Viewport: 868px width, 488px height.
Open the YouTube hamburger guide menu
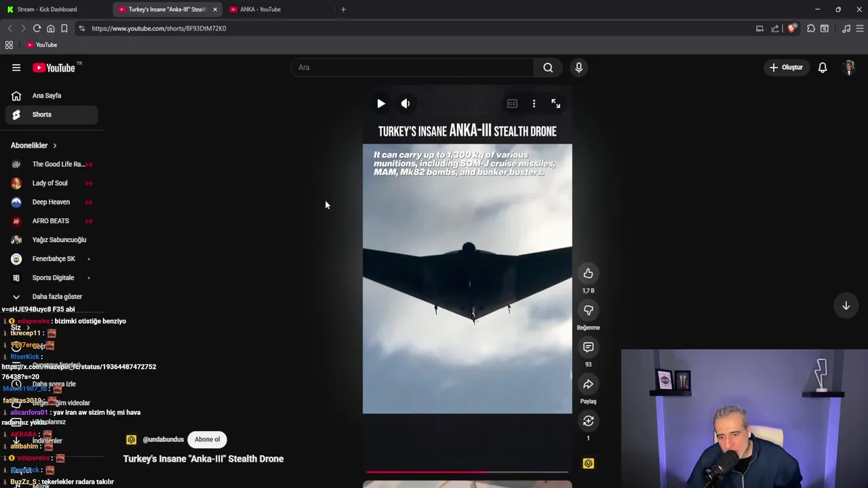(16, 68)
